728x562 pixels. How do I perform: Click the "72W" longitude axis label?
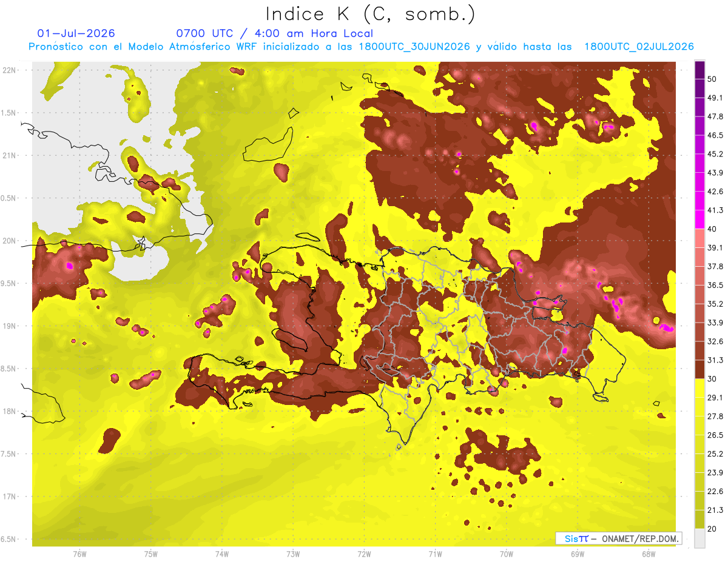click(364, 554)
